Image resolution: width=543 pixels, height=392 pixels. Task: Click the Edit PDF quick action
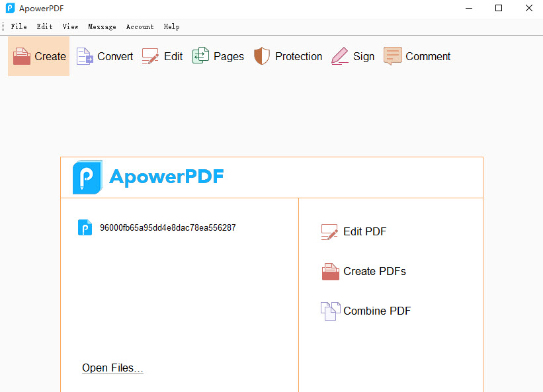click(x=354, y=231)
